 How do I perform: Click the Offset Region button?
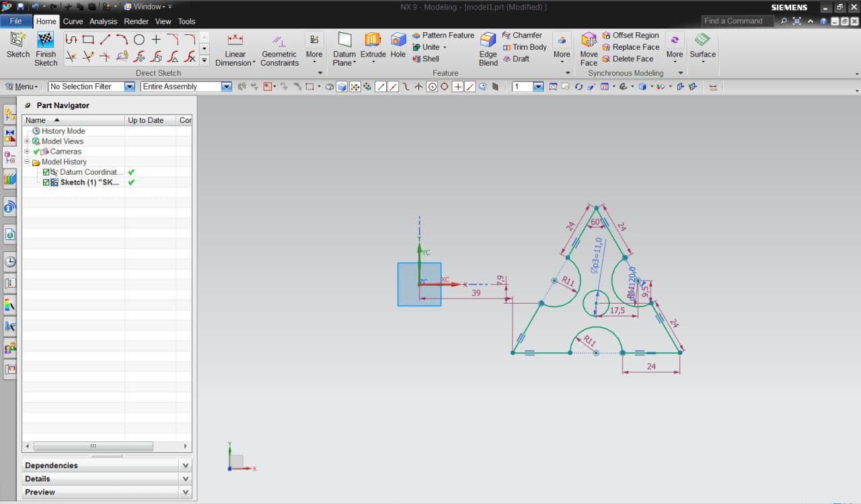630,35
